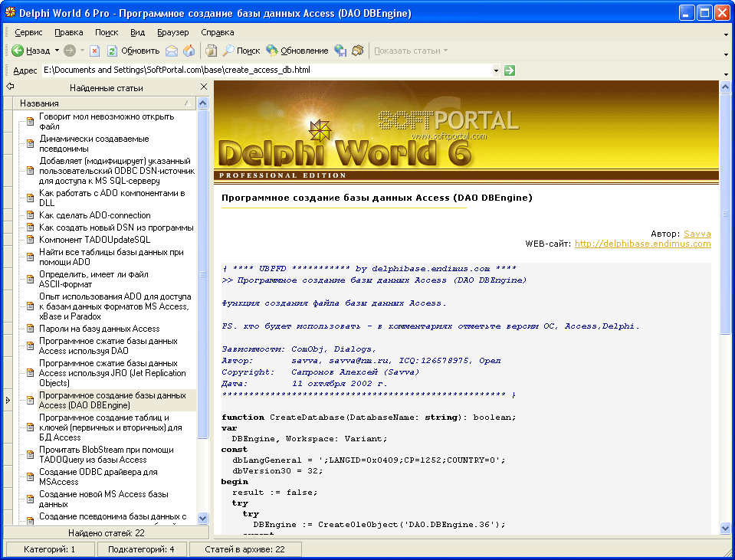The image size is (735, 560).
Task: Open the Справка menu
Action: [218, 32]
